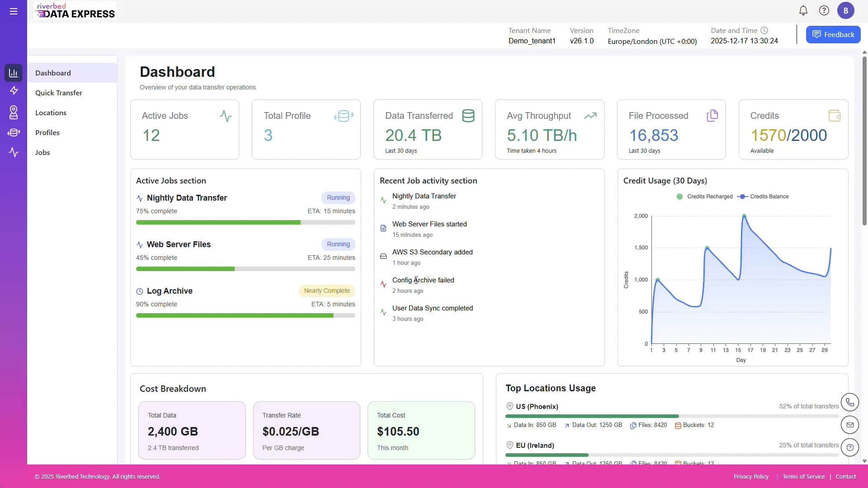Click the Quick Transfer lightning sidebar icon
Image resolution: width=868 pixels, height=488 pixels.
14,91
